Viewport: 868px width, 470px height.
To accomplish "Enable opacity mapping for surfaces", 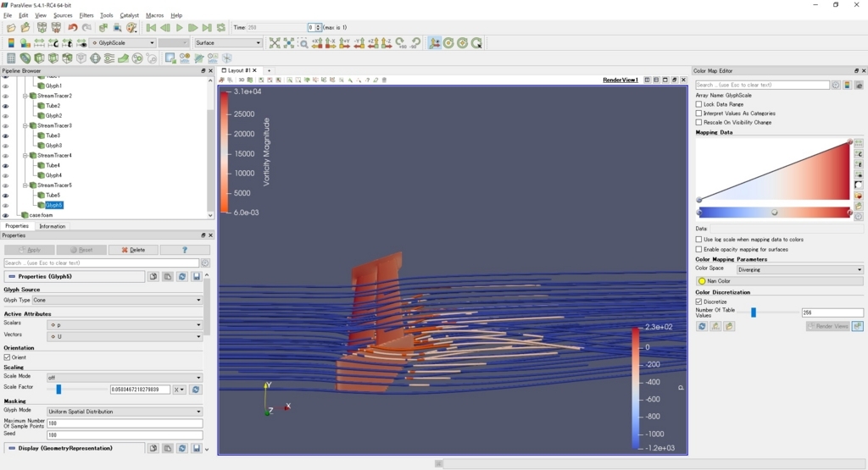I will point(698,249).
